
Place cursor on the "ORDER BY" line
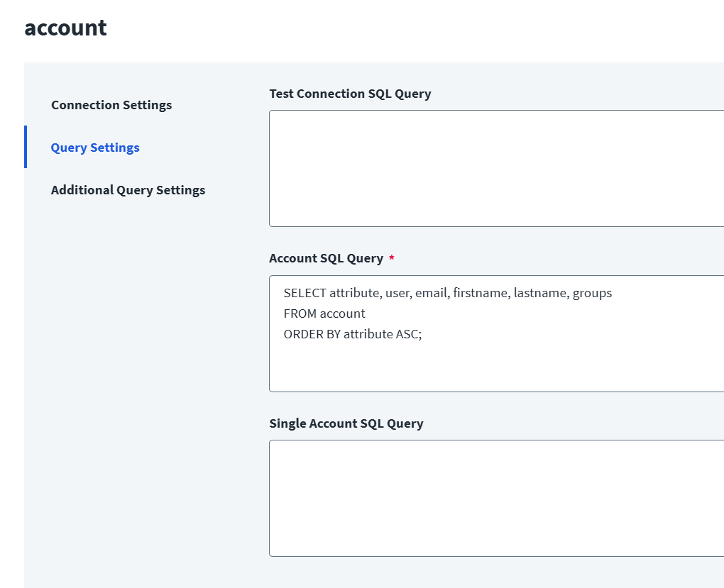pos(312,334)
